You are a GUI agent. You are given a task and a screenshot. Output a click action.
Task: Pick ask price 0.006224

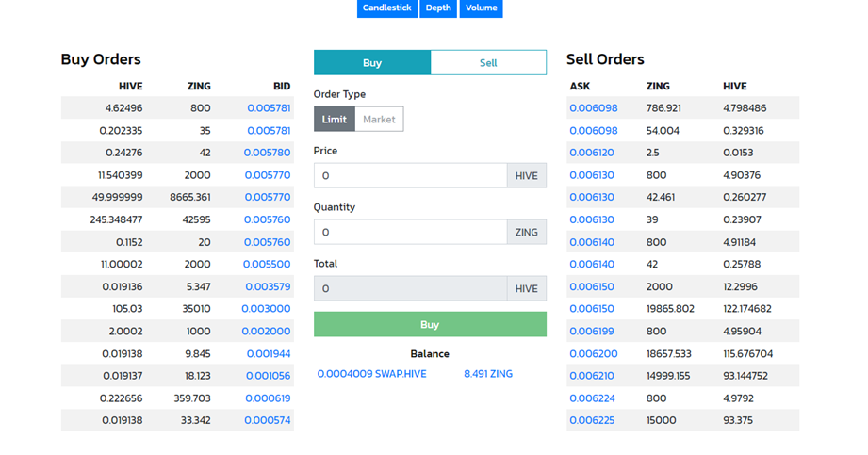point(592,398)
